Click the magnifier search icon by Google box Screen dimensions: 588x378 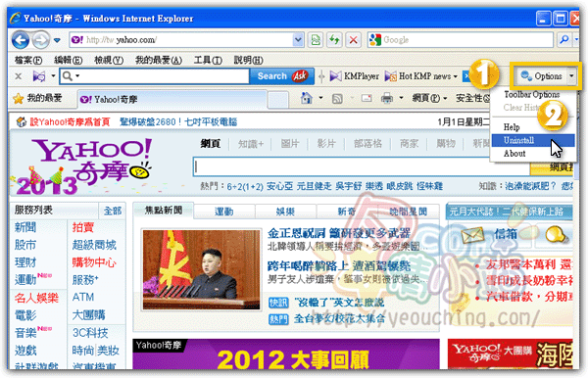pyautogui.click(x=563, y=39)
